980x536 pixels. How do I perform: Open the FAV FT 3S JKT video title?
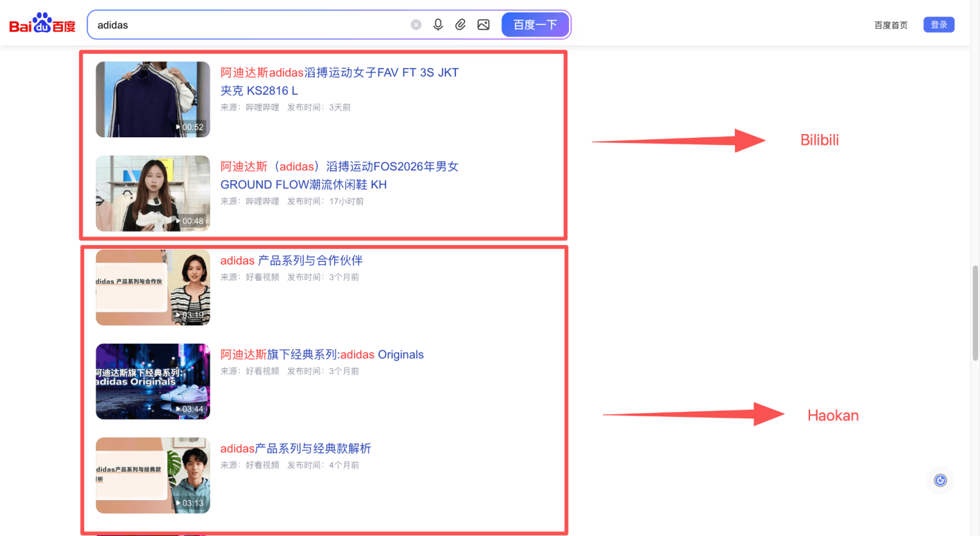[340, 82]
